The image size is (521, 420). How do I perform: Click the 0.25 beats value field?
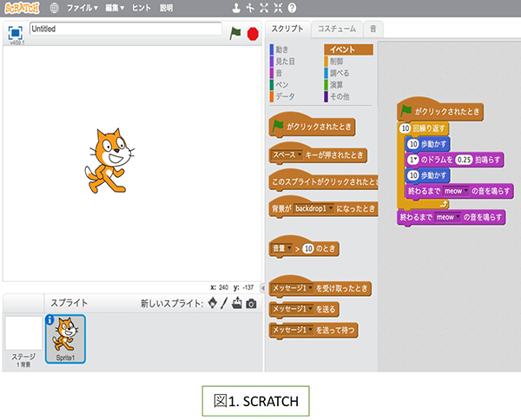click(464, 160)
